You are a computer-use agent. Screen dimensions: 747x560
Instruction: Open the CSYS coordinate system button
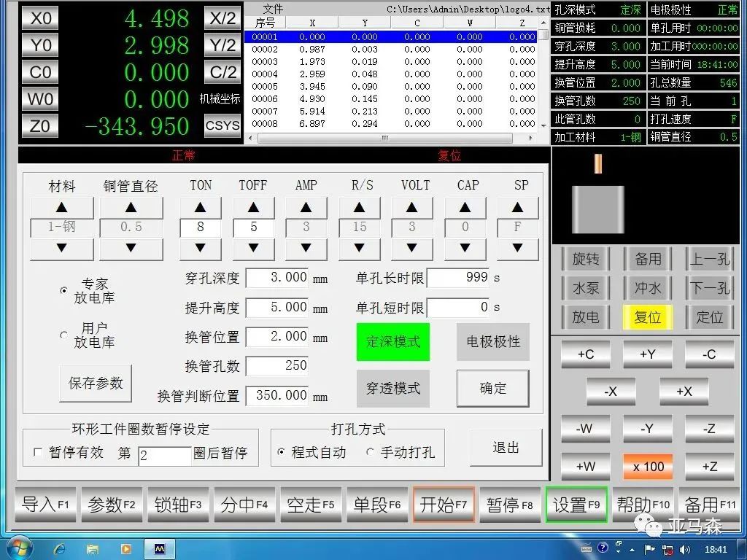click(222, 125)
